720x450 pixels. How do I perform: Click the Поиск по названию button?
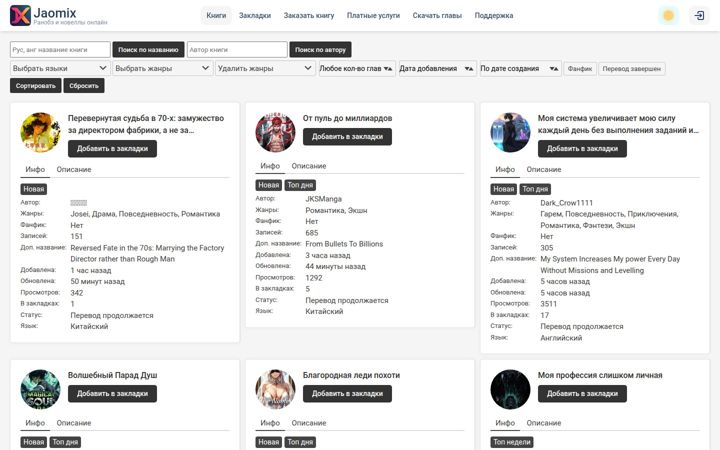click(148, 50)
